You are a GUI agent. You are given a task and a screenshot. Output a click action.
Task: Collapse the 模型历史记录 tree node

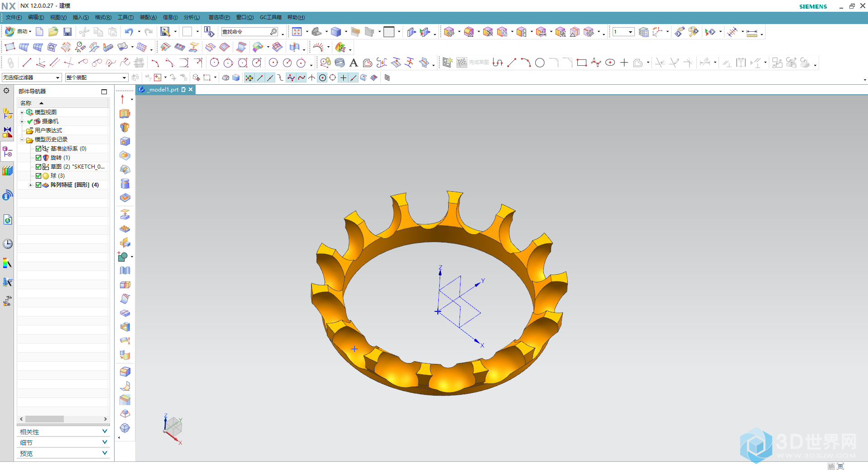point(22,140)
